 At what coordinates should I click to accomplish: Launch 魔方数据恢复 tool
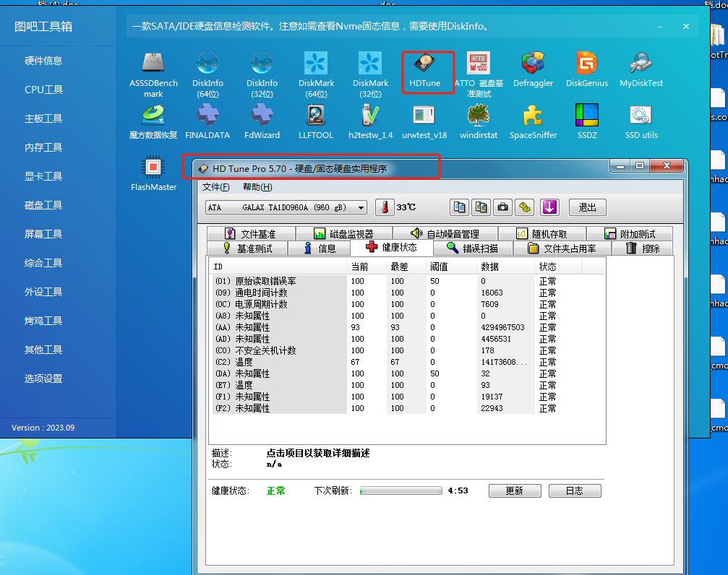point(153,121)
